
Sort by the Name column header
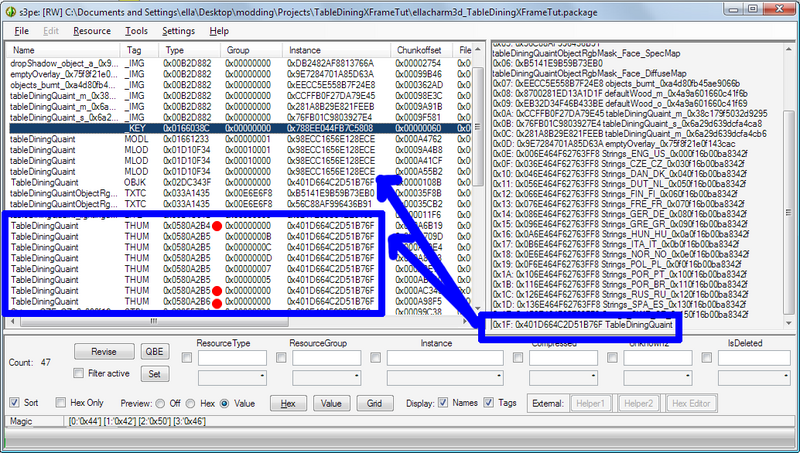63,50
